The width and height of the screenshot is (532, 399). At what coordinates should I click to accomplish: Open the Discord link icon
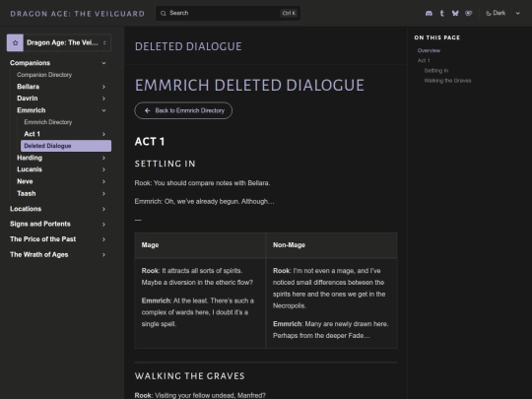tap(429, 13)
